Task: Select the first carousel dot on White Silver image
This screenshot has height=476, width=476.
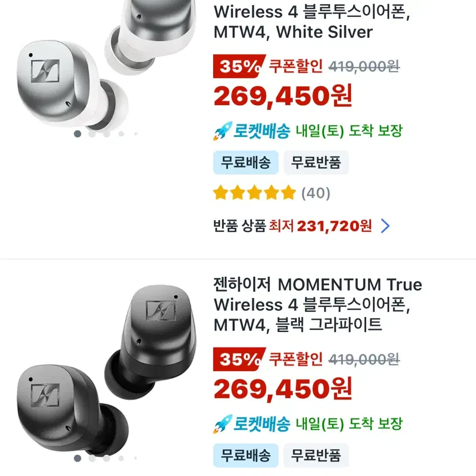Action: coord(77,133)
